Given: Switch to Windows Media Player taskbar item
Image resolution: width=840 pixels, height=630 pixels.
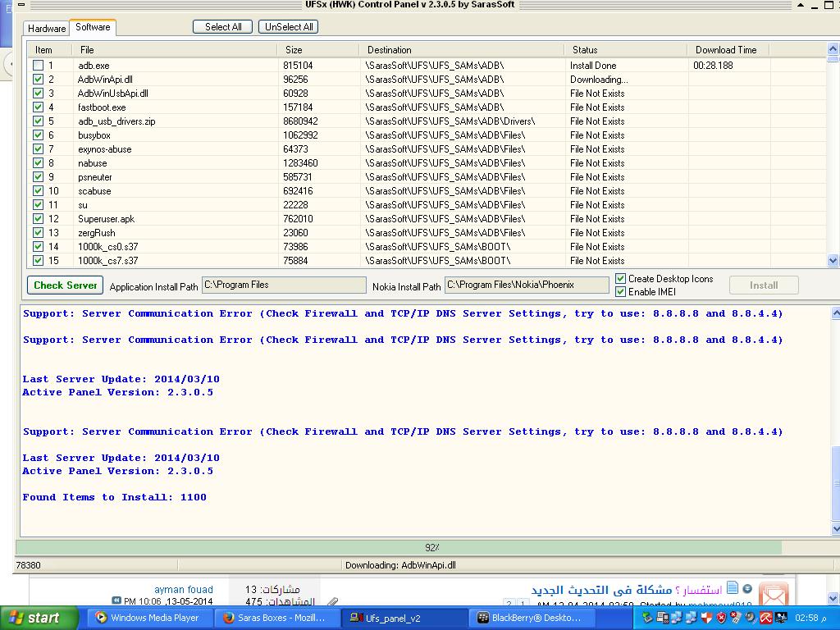Looking at the screenshot, I should coord(149,618).
